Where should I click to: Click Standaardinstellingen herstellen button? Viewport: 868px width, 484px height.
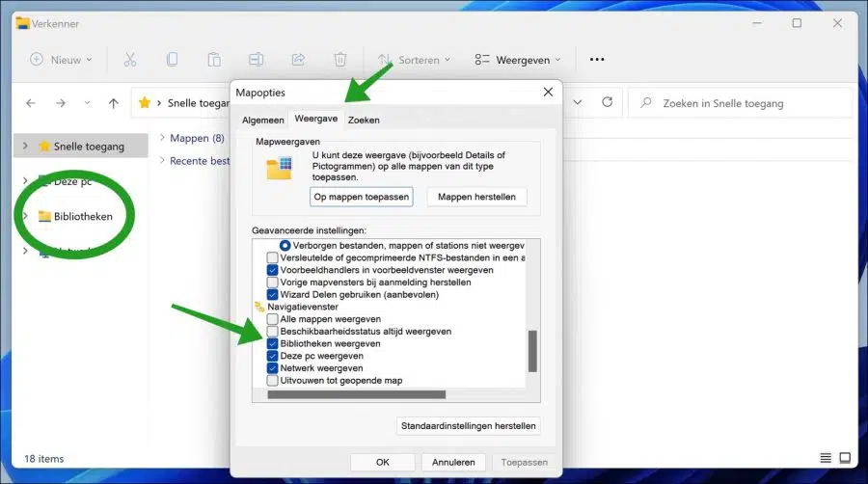click(469, 426)
